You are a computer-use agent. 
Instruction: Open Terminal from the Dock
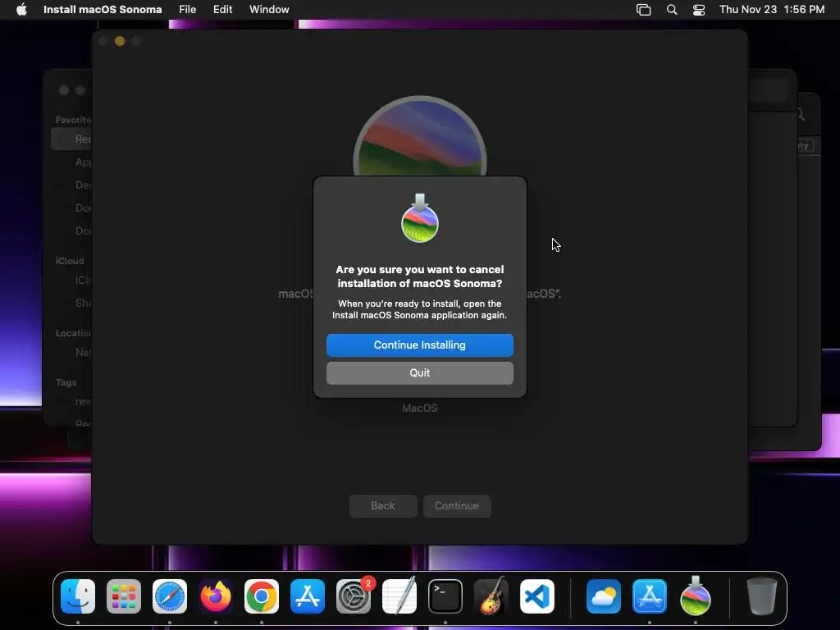445,596
